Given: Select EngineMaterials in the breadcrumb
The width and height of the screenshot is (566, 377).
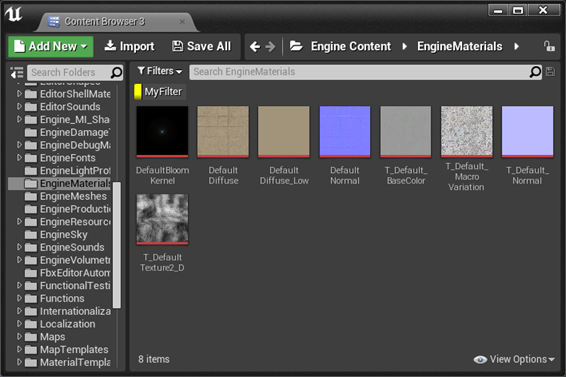Looking at the screenshot, I should [x=460, y=46].
